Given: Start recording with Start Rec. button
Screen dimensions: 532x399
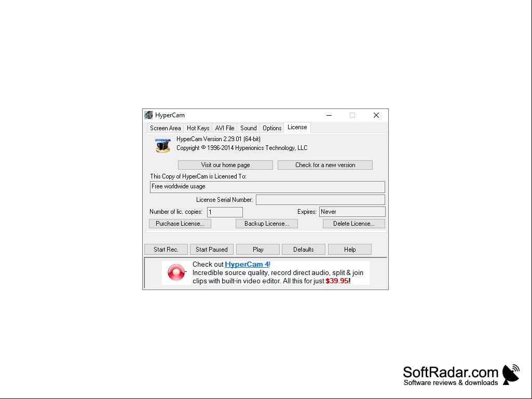Looking at the screenshot, I should tap(166, 250).
